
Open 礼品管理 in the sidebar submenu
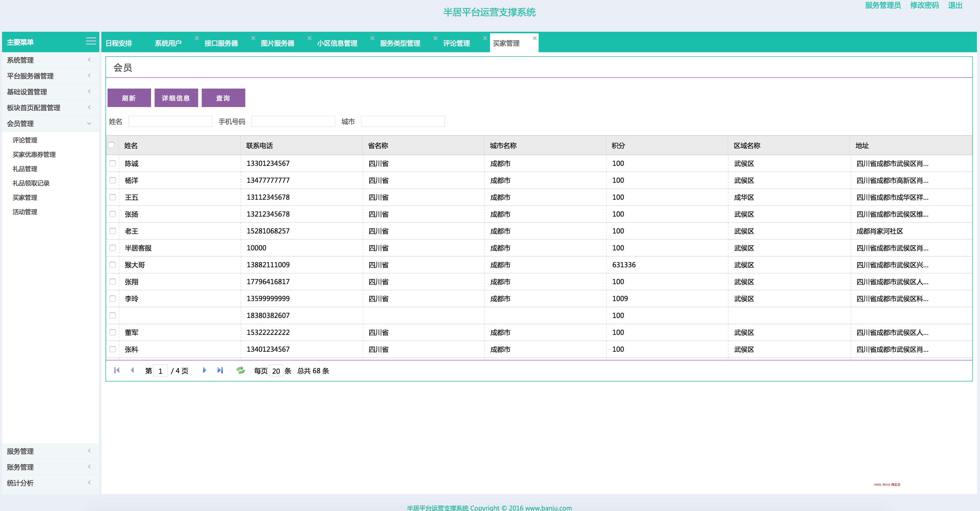pyautogui.click(x=25, y=169)
